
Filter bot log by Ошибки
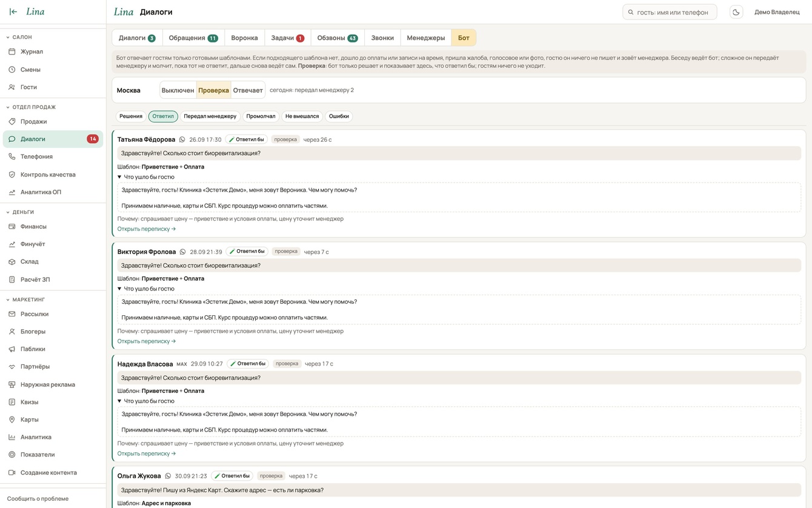[339, 116]
